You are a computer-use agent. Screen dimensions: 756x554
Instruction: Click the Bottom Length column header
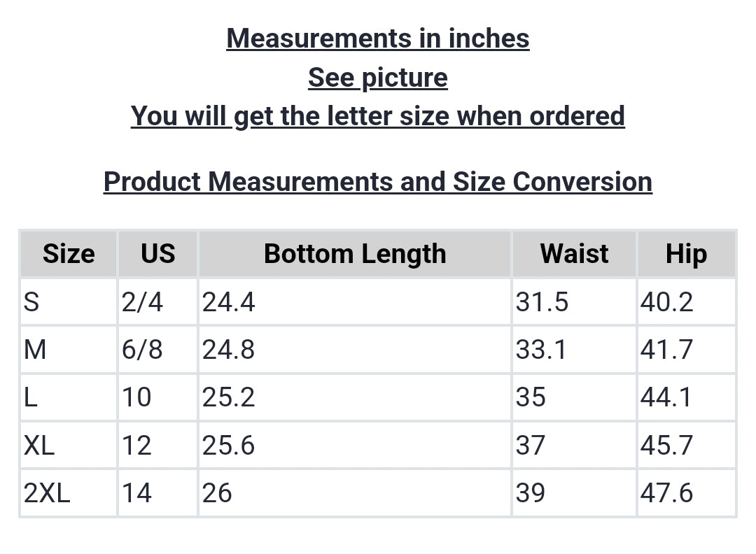[x=355, y=254]
